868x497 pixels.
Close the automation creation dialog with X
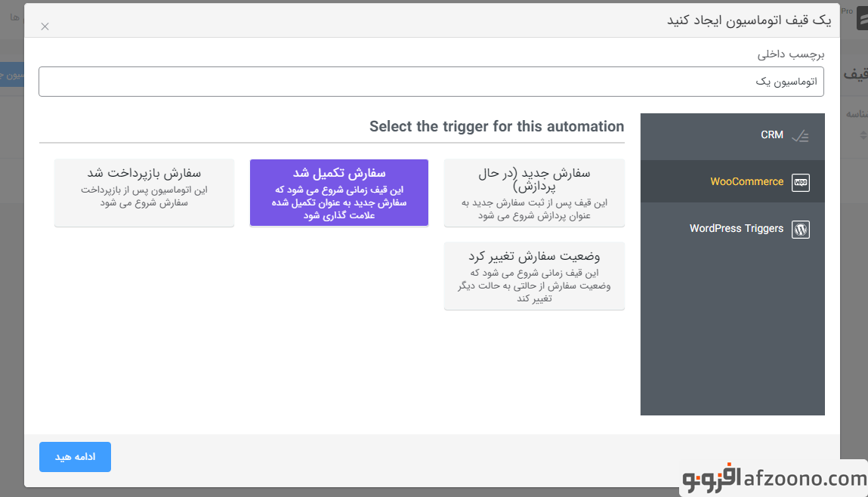click(45, 26)
